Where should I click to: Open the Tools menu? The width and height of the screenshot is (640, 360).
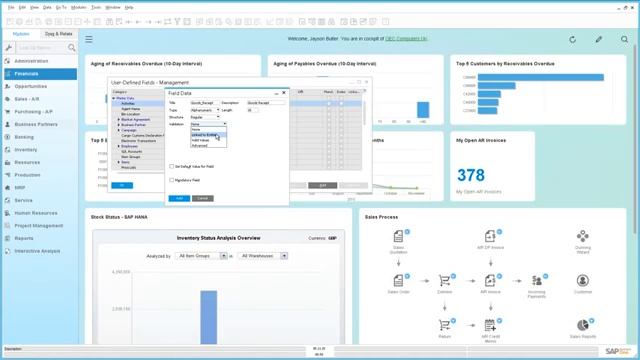point(96,7)
